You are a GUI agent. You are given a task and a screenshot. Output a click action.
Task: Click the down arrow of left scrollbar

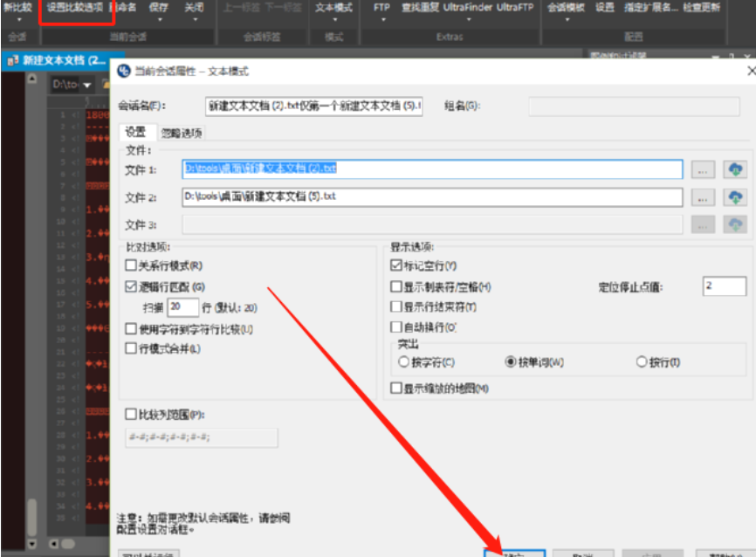31,544
